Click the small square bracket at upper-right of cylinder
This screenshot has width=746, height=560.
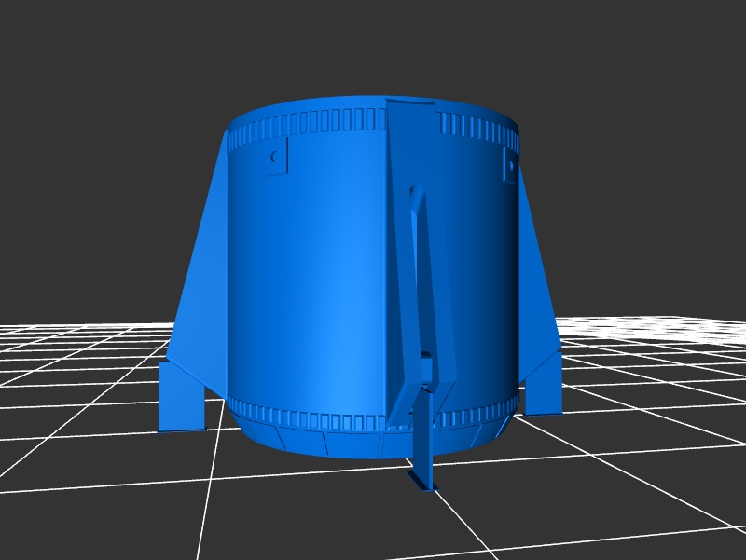pyautogui.click(x=510, y=166)
